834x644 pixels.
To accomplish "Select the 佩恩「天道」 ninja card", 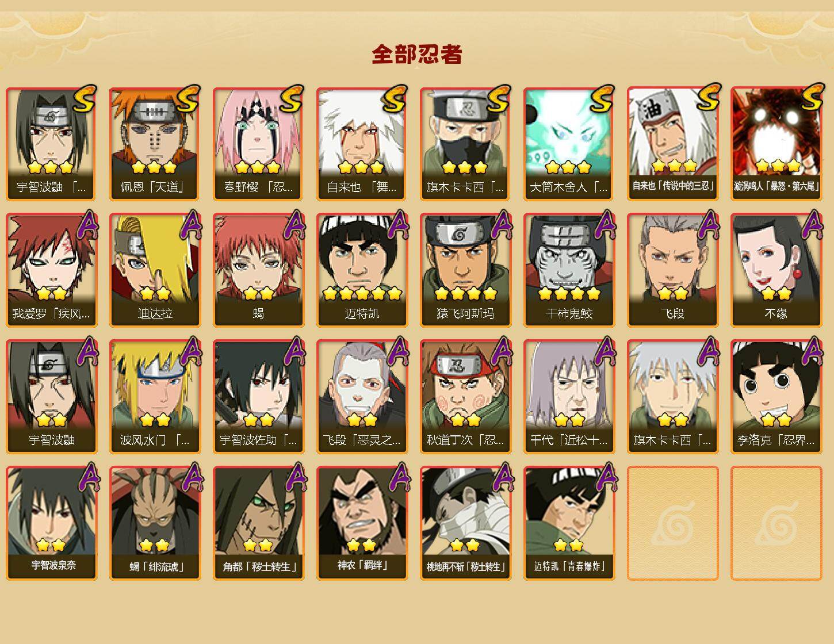I will point(155,144).
